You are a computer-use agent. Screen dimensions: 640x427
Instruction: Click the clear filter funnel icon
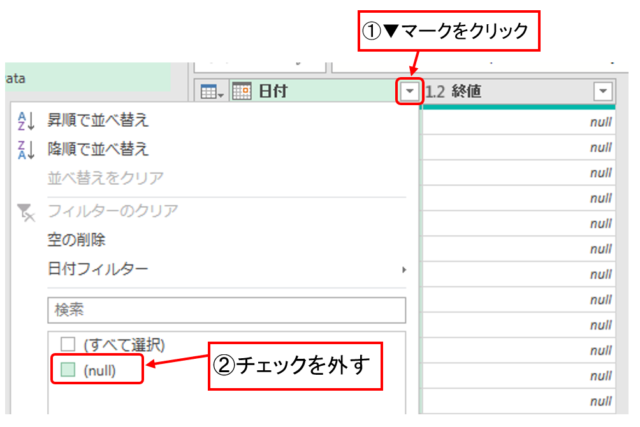pos(26,212)
